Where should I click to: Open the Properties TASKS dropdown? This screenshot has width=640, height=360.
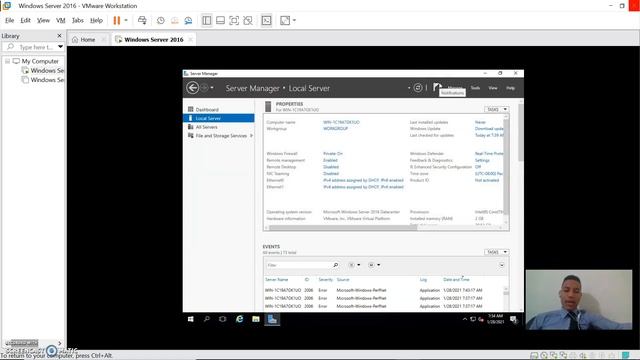point(496,109)
